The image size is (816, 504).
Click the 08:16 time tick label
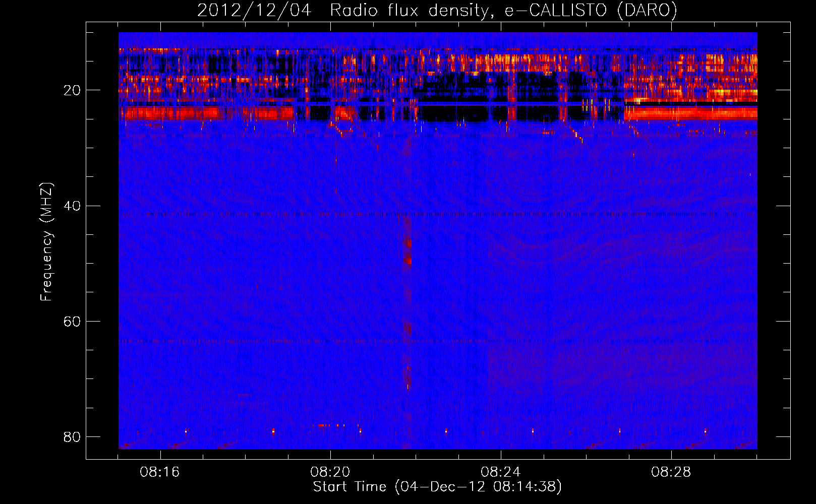(x=160, y=472)
